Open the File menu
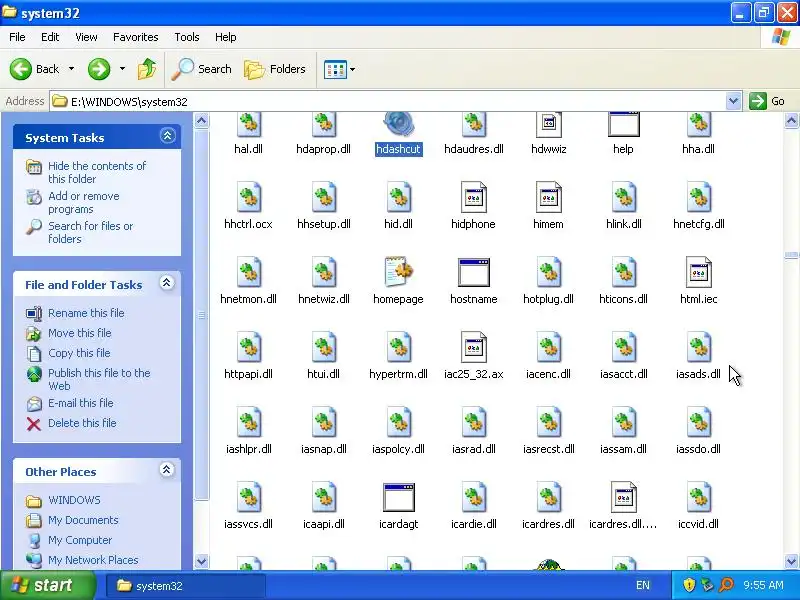The height and width of the screenshot is (600, 800). point(17,37)
